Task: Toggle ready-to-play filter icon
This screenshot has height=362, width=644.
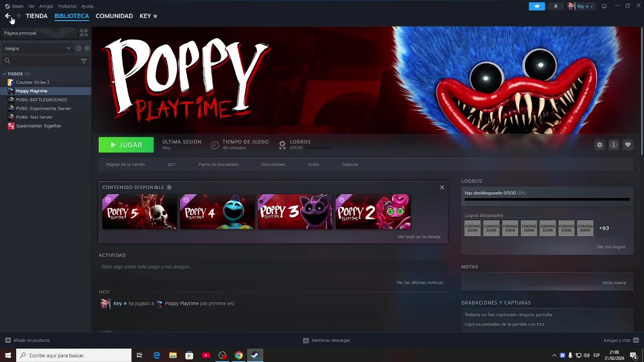Action: (87, 48)
